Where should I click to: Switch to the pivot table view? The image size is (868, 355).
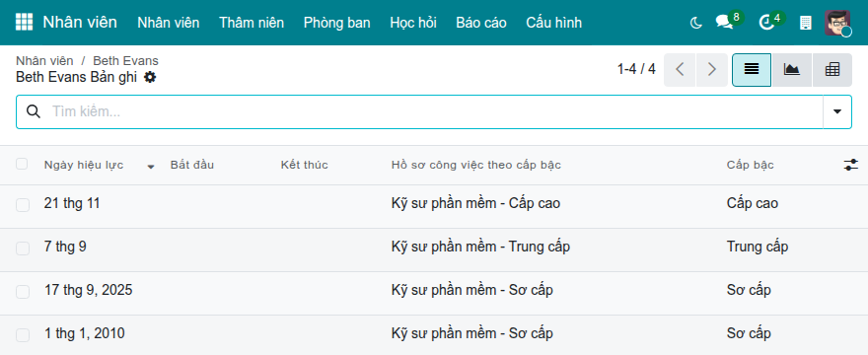point(832,70)
